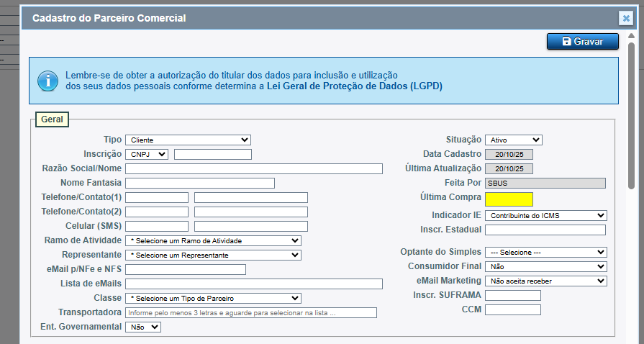Click the yellow Última Compra field
Viewport: 644px width, 344px height.
509,199
